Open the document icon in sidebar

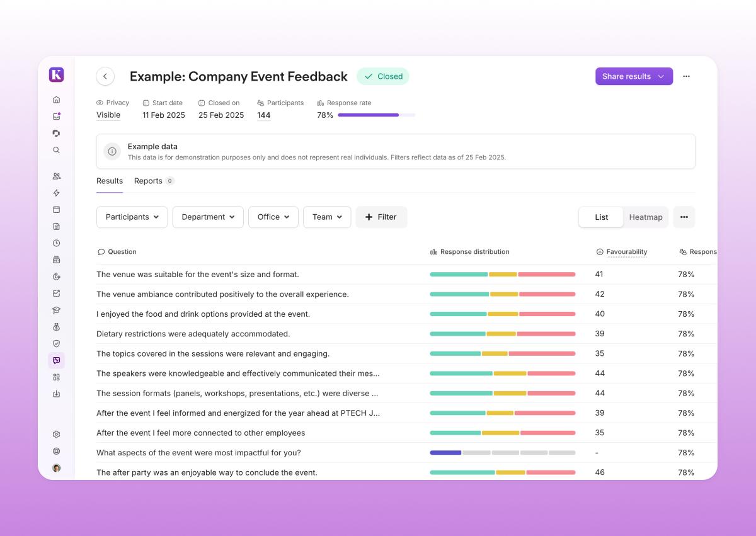(56, 226)
